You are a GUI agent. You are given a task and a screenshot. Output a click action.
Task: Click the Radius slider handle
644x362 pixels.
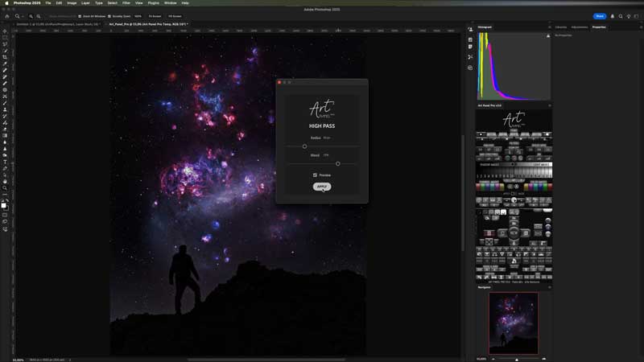305,146
